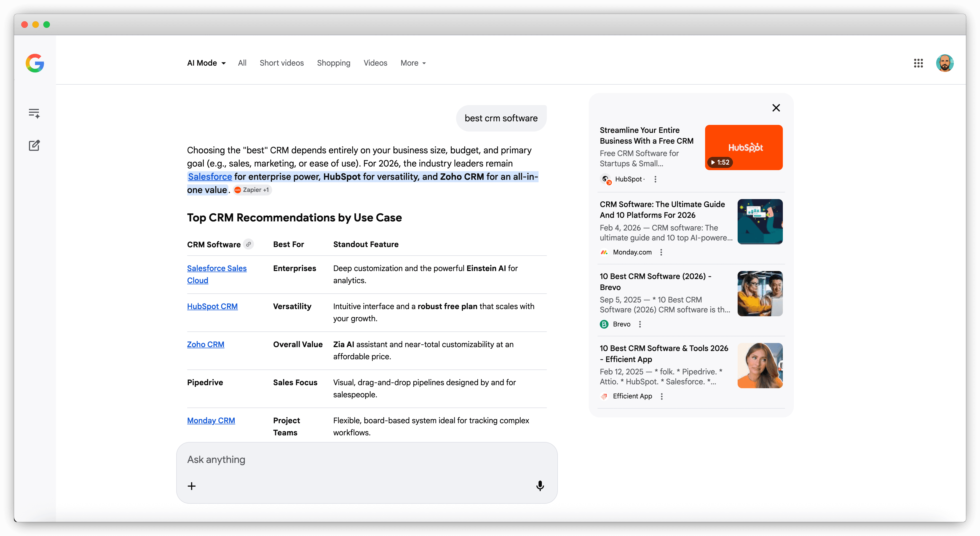The height and width of the screenshot is (536, 980).
Task: Open the Monday CRM link
Action: click(211, 420)
